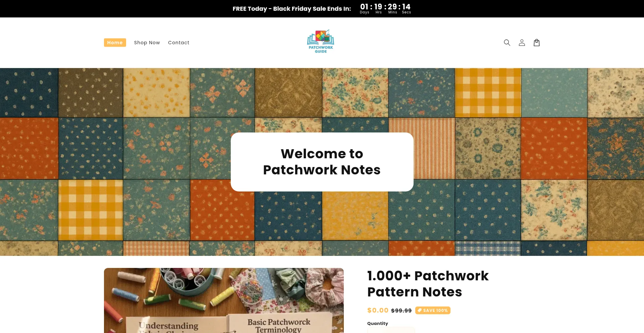Open the account login icon
The width and height of the screenshot is (644, 333).
[522, 43]
